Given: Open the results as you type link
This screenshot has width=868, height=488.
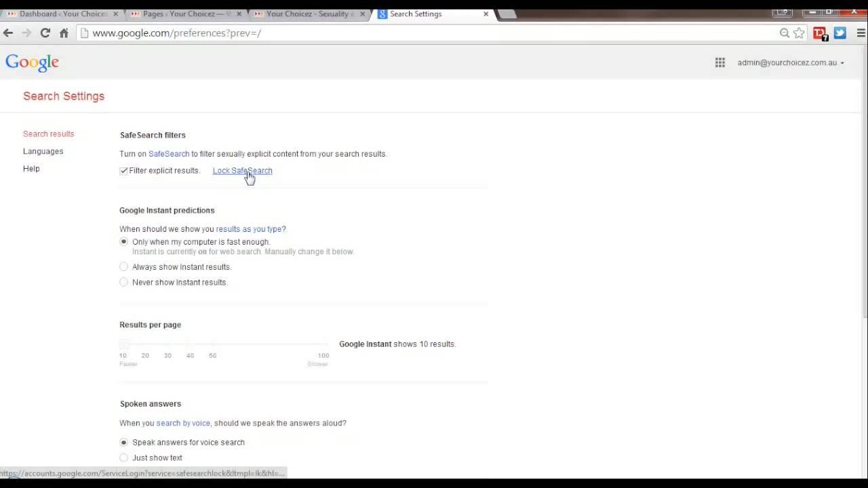Looking at the screenshot, I should tap(248, 229).
